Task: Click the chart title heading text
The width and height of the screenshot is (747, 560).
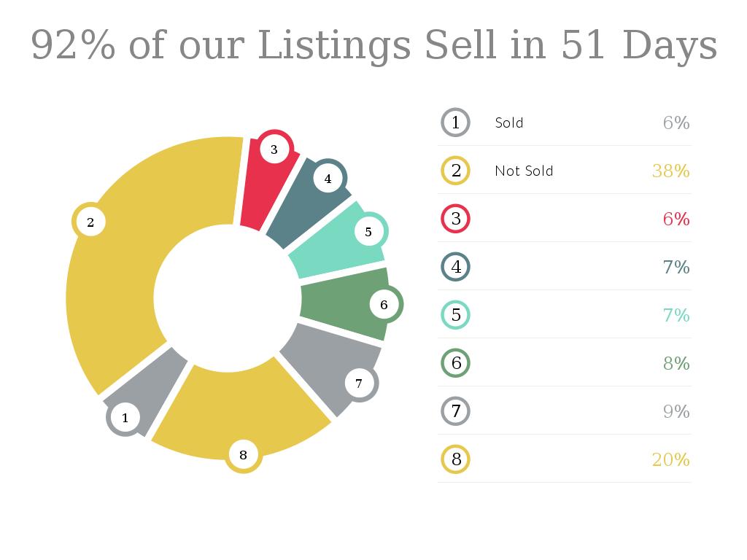Action: (373, 45)
